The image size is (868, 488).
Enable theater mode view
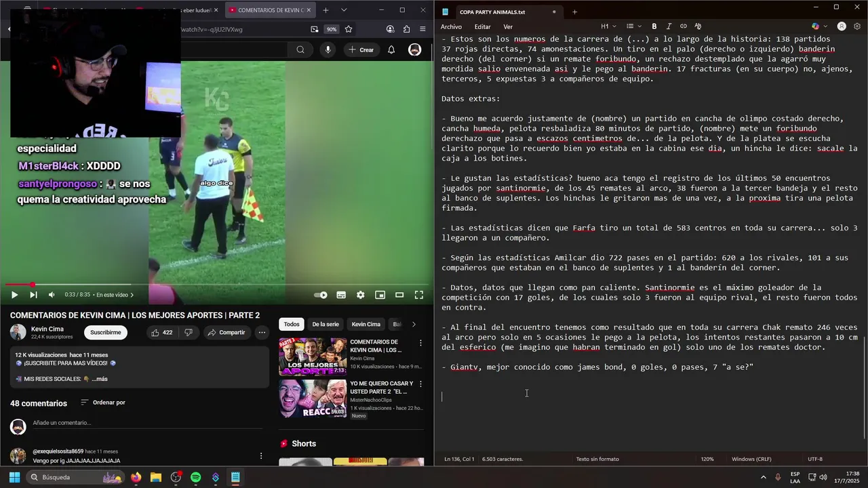399,295
